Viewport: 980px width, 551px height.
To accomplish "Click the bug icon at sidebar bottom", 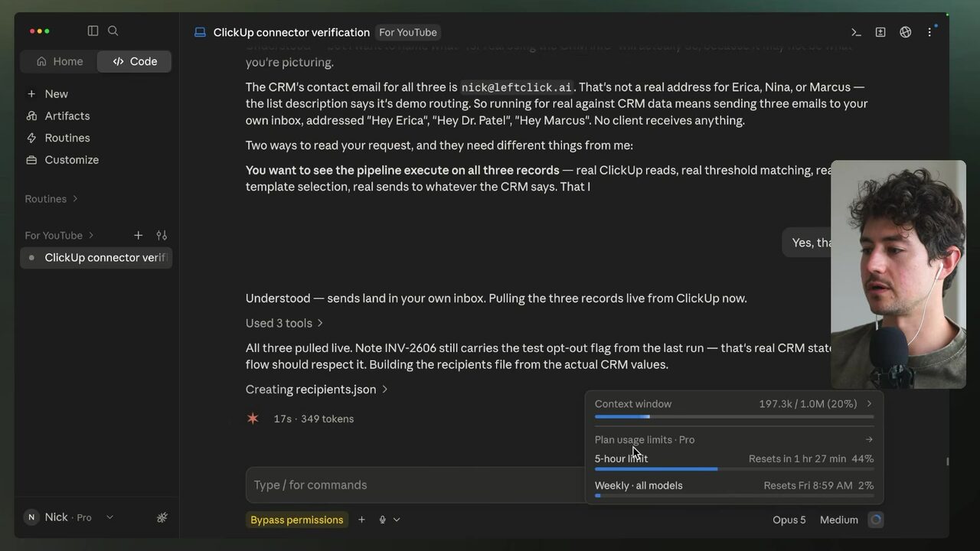I will (x=162, y=517).
